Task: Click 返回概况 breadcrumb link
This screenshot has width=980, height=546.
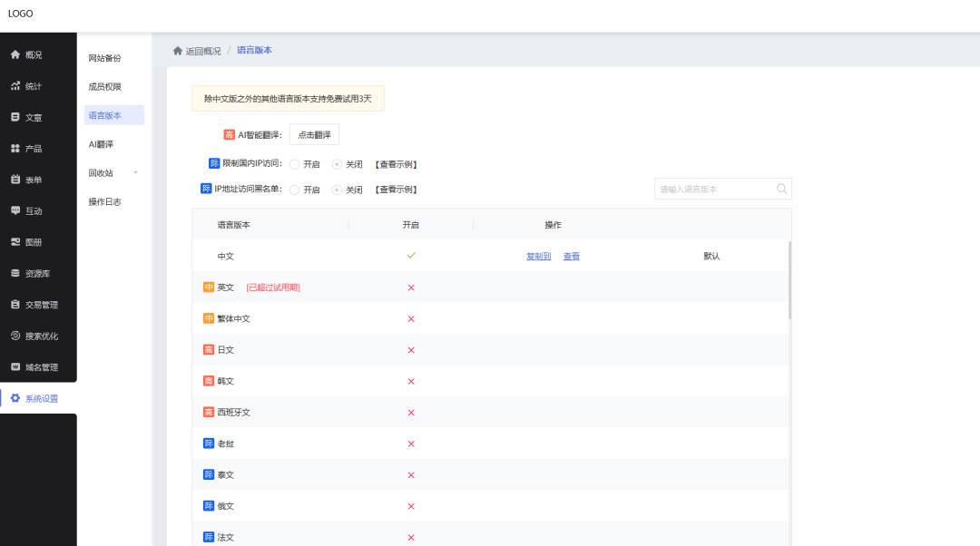Action: click(203, 51)
